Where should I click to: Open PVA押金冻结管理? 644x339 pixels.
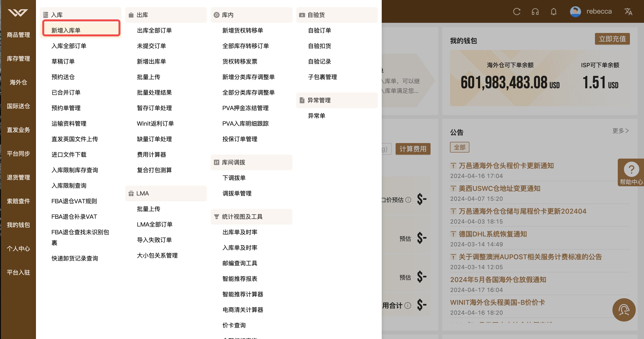tap(245, 108)
